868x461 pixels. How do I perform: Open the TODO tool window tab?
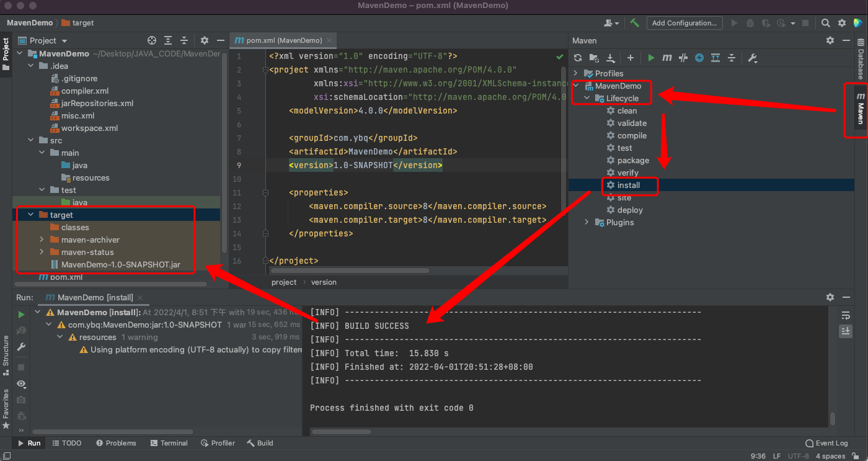point(67,443)
